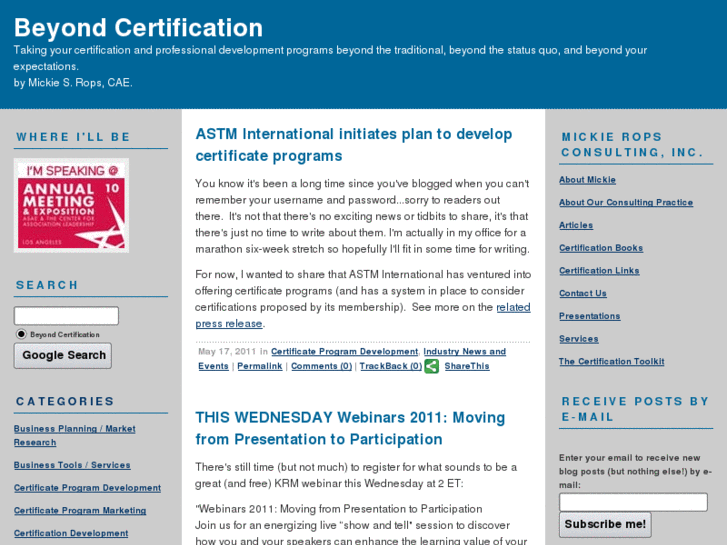Select Business Tools / Services category

72,465
